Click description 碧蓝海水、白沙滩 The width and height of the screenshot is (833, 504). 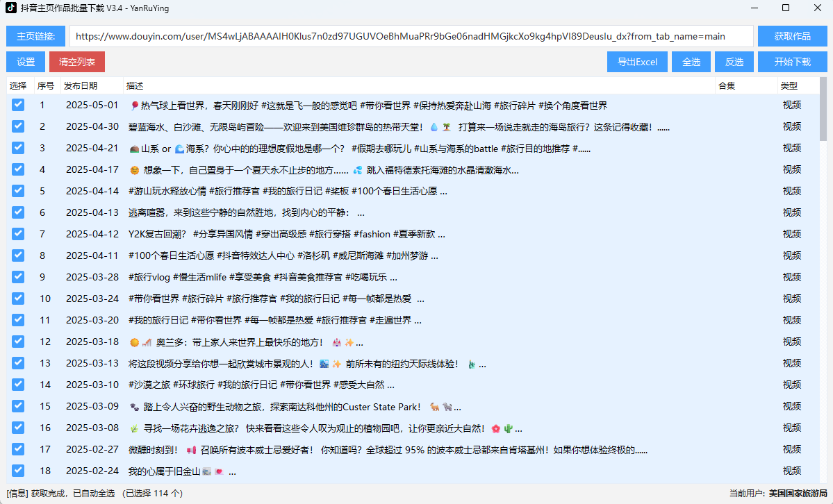click(399, 128)
